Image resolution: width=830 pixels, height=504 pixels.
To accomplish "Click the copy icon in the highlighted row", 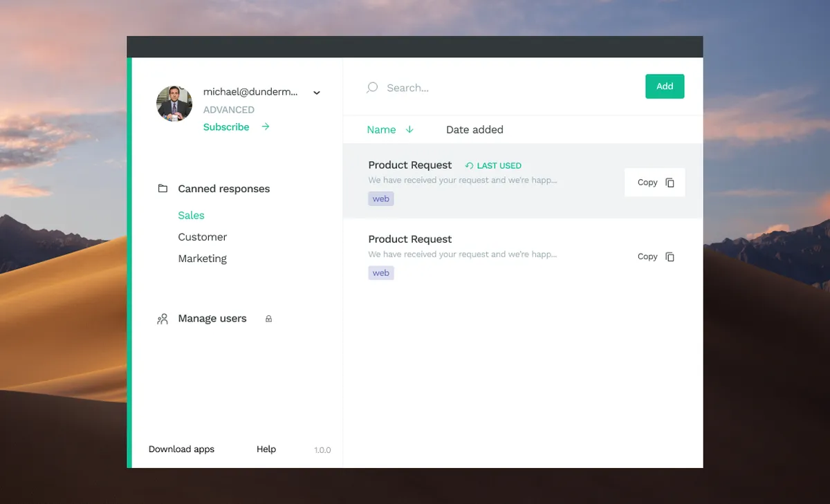I will [x=670, y=183].
